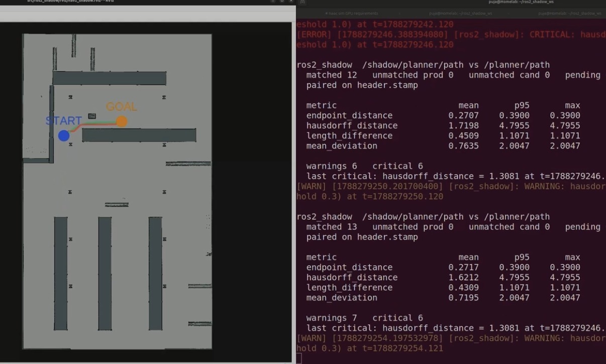Select hausdorff_distance mean value 1.6212
This screenshot has height=364, width=606.
point(463,277)
